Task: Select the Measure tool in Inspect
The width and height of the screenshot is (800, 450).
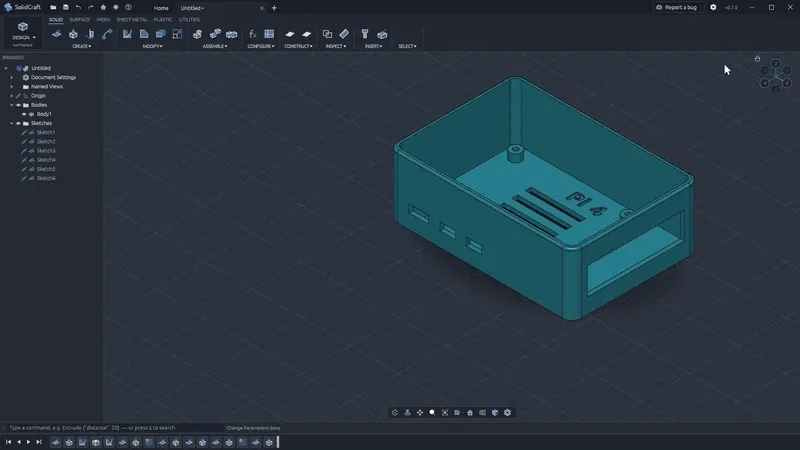Action: (x=344, y=34)
